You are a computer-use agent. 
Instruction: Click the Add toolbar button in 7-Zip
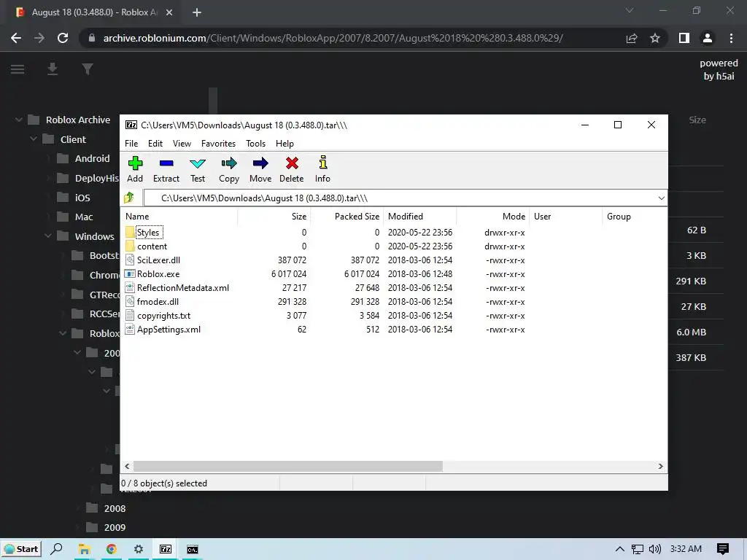coord(135,169)
